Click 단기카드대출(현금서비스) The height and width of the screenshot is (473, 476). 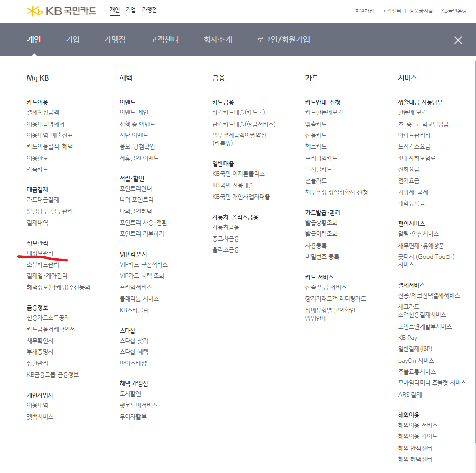[x=244, y=124]
